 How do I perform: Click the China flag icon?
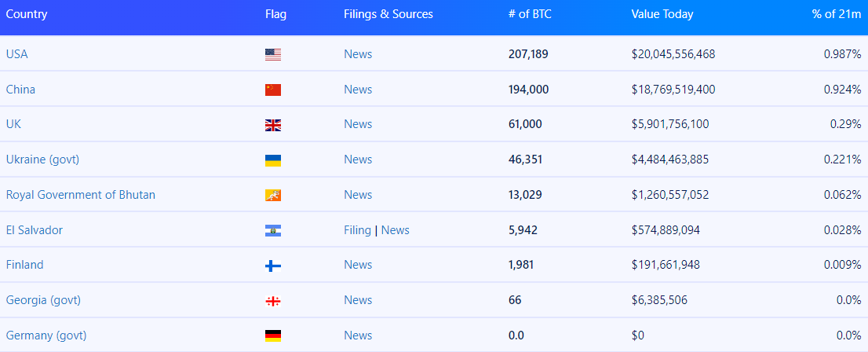click(272, 90)
